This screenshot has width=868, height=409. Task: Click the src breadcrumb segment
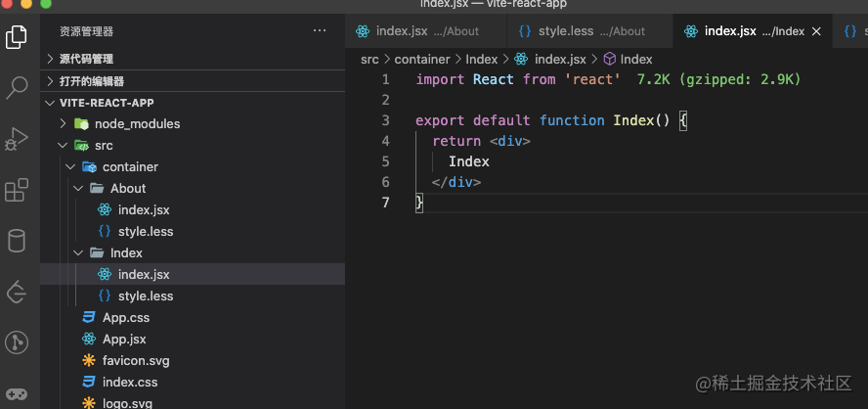click(x=369, y=59)
